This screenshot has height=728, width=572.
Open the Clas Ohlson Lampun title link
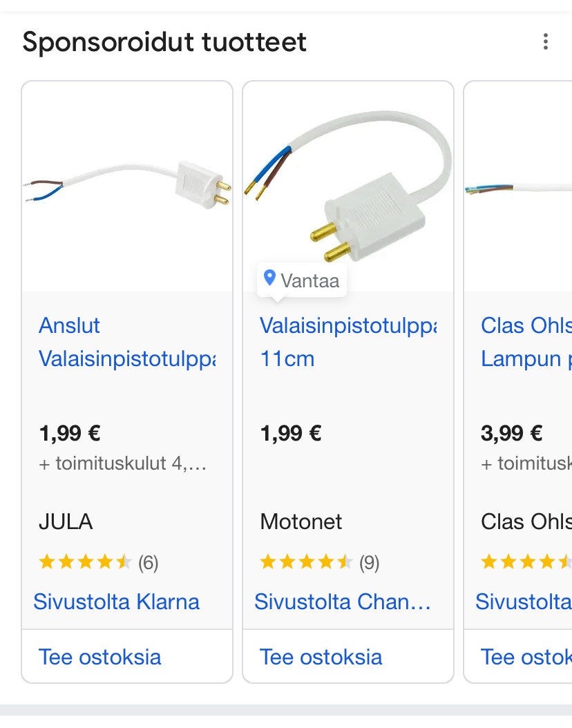[x=526, y=342]
